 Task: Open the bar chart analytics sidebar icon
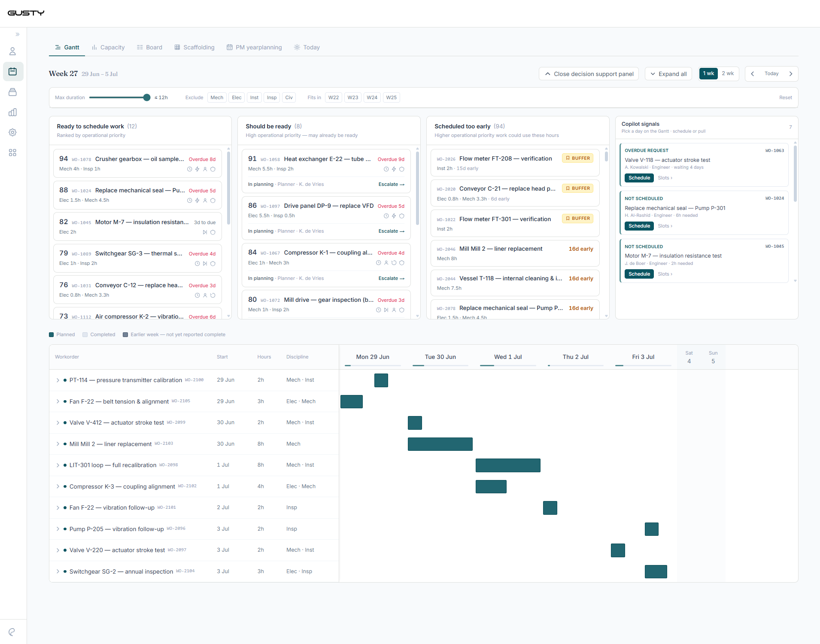click(13, 112)
